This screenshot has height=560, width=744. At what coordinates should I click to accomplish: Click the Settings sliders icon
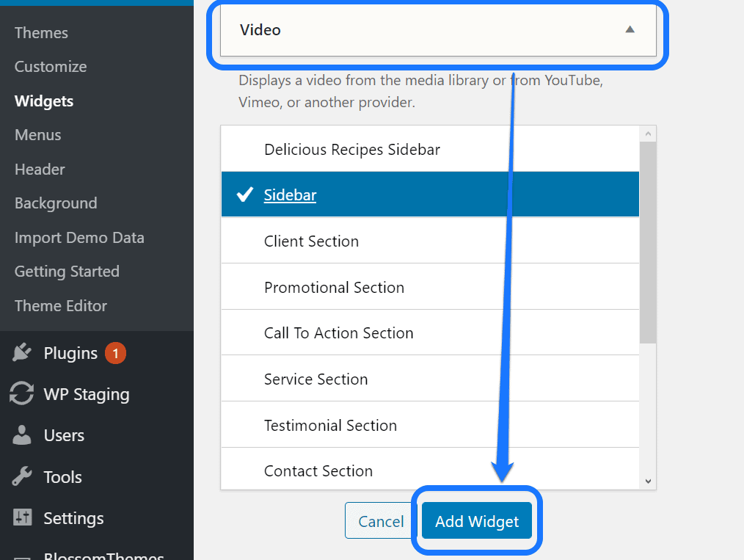click(x=23, y=518)
